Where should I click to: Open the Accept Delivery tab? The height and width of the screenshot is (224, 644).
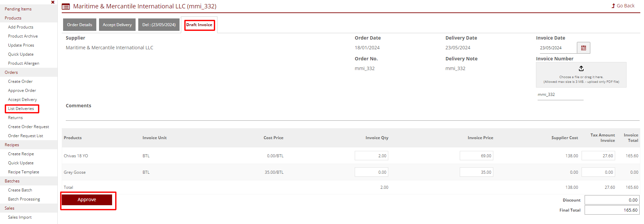(117, 25)
